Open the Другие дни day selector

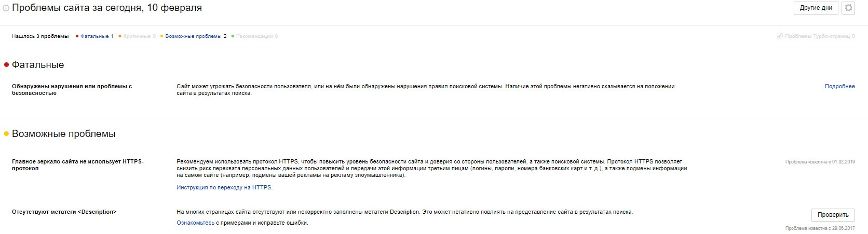pyautogui.click(x=816, y=8)
